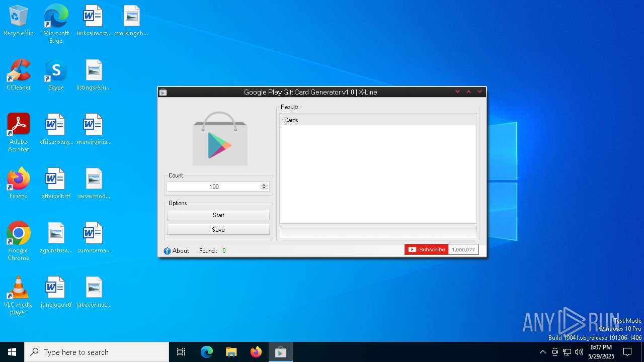
Task: Click the taskbar search box
Action: [x=97, y=352]
